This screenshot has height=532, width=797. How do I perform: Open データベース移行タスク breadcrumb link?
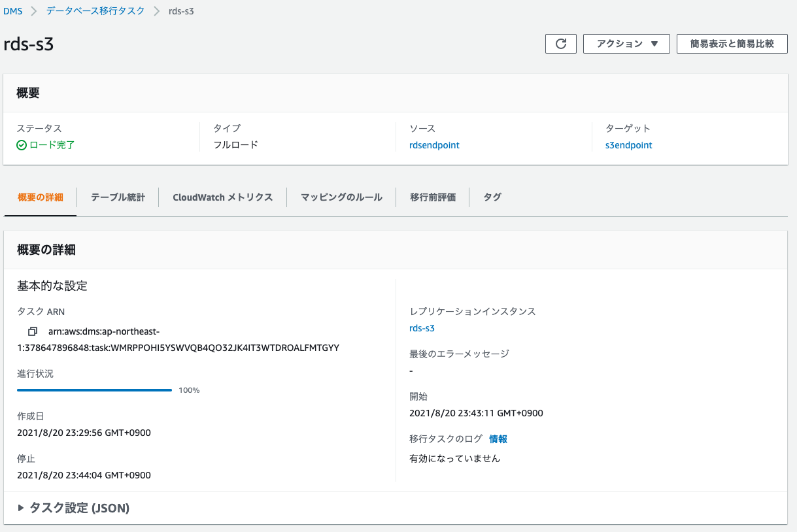click(x=95, y=11)
